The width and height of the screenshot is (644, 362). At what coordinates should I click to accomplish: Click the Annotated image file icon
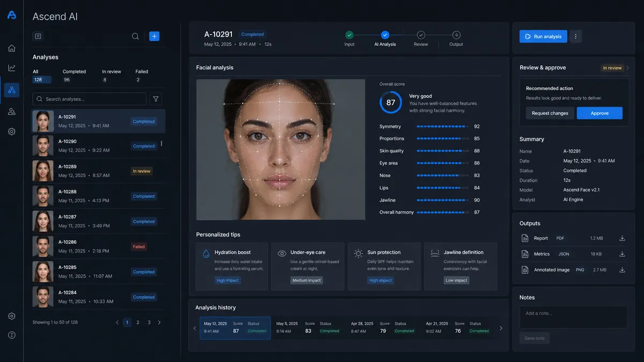click(525, 270)
